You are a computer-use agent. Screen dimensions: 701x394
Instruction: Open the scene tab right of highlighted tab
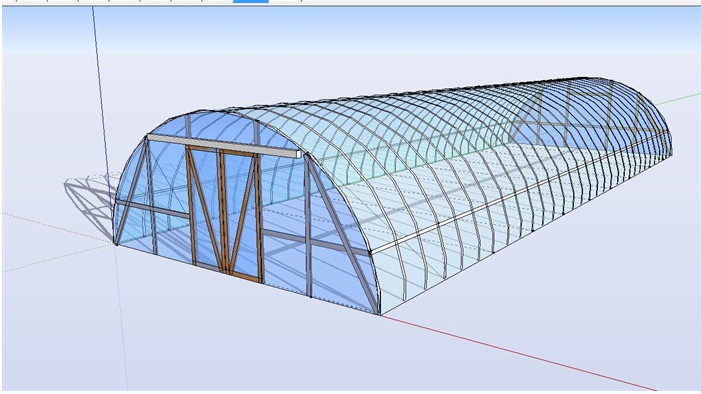pyautogui.click(x=285, y=1)
